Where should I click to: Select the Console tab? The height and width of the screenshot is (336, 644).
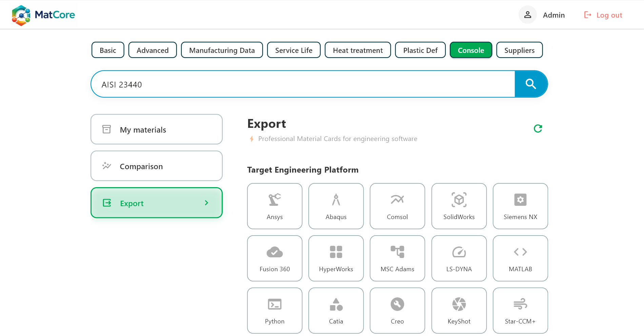click(471, 50)
